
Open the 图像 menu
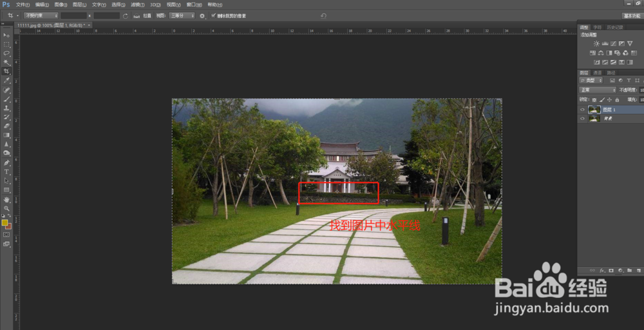(61, 5)
